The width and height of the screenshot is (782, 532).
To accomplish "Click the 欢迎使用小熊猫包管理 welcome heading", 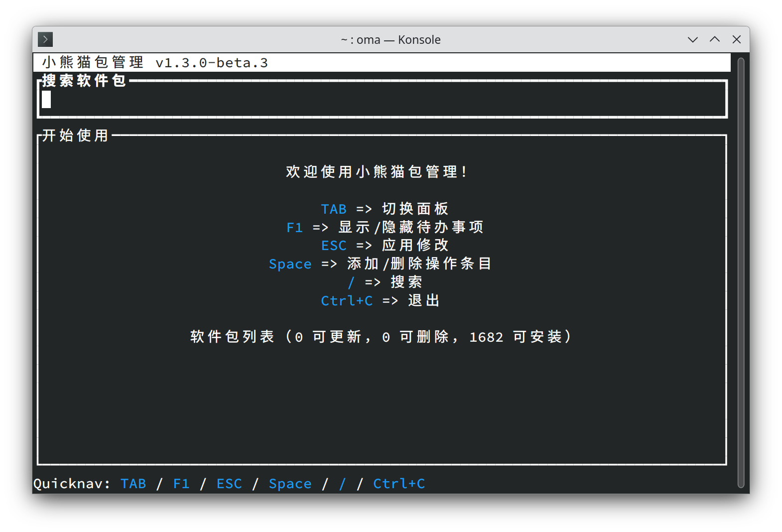I will [377, 172].
